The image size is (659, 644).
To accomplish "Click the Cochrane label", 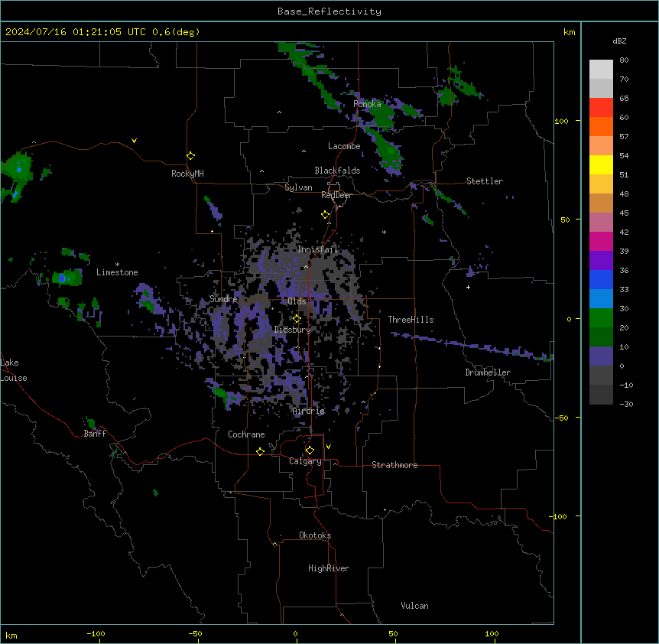I will tap(246, 434).
